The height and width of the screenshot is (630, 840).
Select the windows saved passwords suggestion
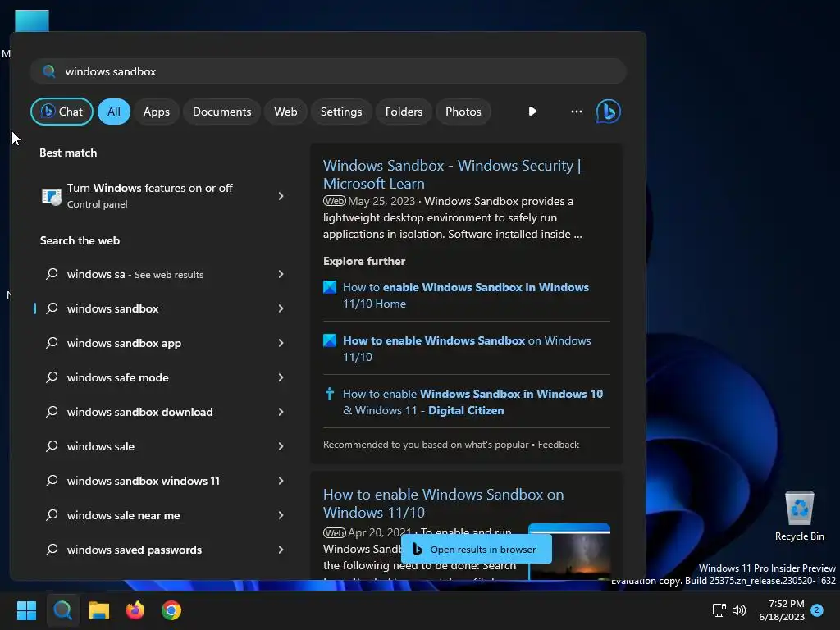coord(162,550)
